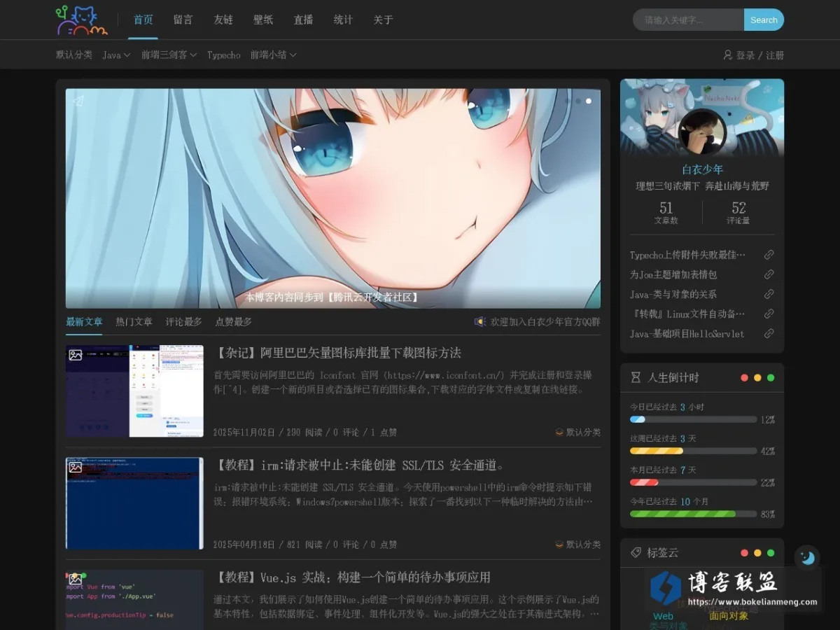Click 默认分类 label on irm article

[583, 545]
